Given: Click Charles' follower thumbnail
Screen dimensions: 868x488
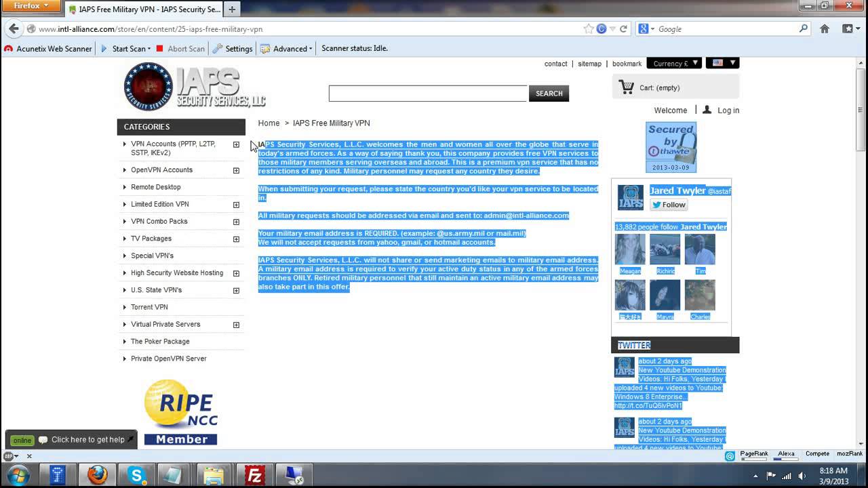Looking at the screenshot, I should (700, 295).
